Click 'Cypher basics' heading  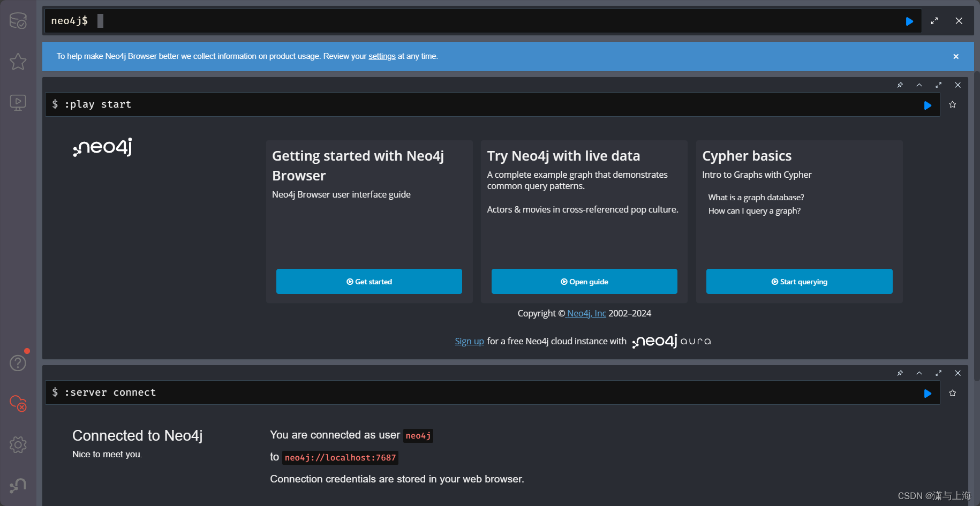coord(747,156)
